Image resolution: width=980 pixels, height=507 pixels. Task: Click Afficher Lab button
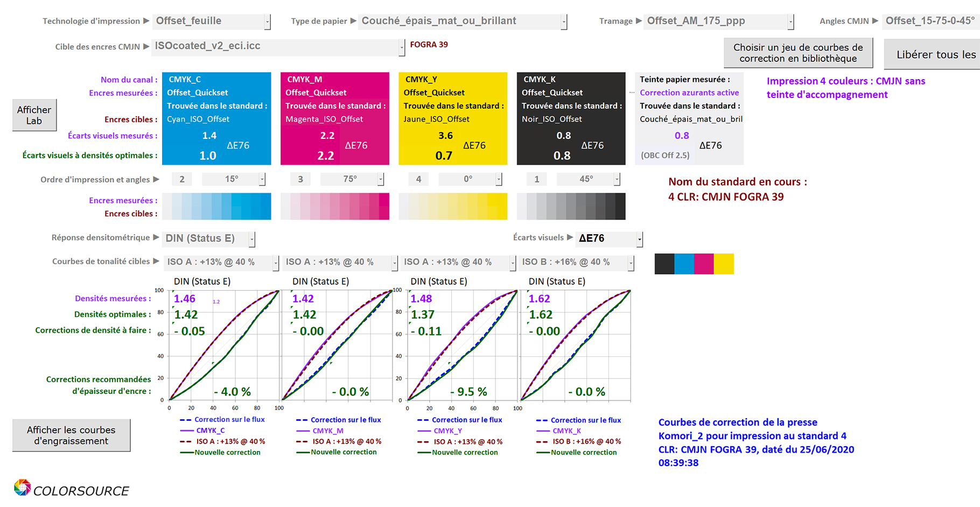34,115
